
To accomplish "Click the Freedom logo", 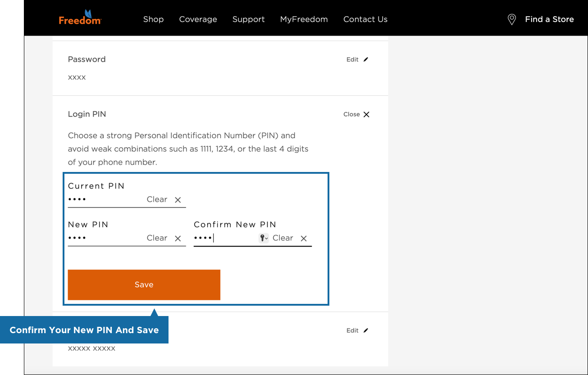I will click(x=80, y=17).
